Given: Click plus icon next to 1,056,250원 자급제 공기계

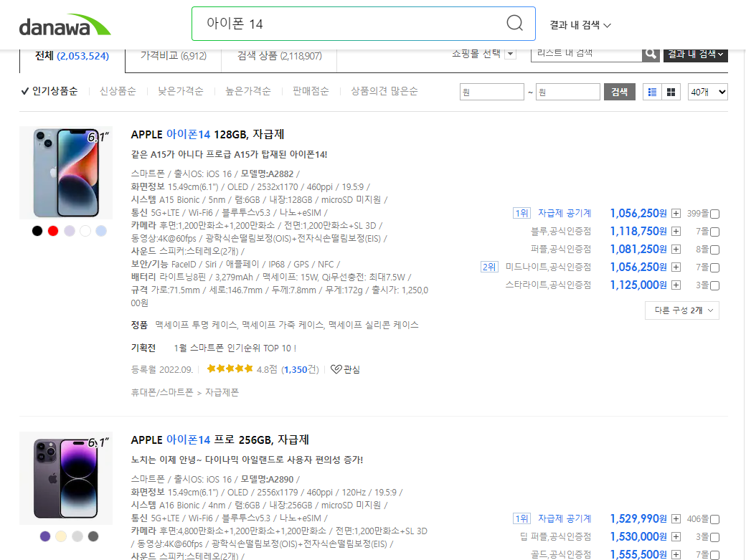Looking at the screenshot, I should (x=676, y=214).
